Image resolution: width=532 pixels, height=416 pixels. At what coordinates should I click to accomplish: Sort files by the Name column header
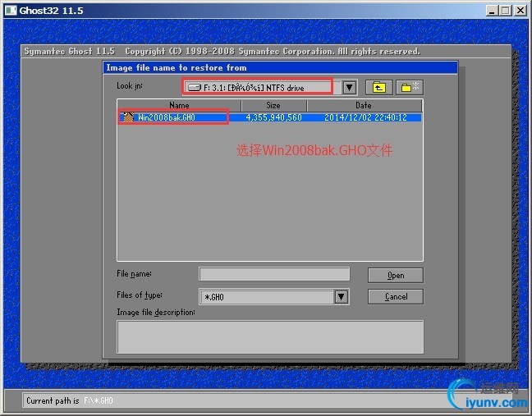179,106
